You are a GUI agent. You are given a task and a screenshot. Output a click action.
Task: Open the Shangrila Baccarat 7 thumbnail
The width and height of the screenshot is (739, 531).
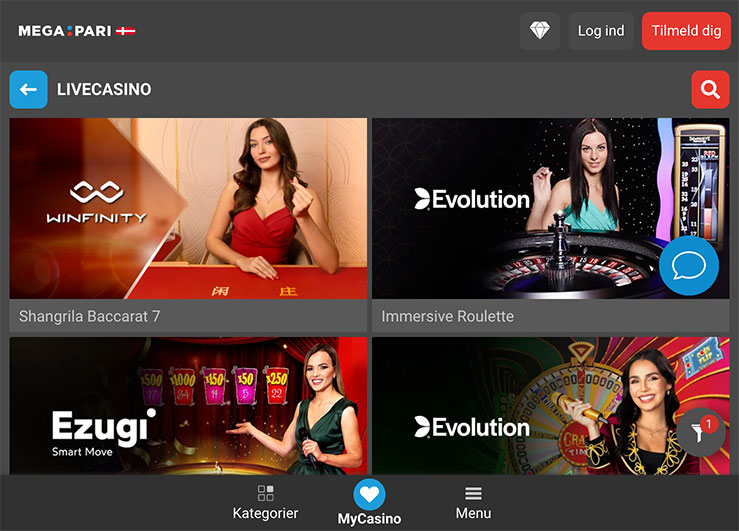click(x=188, y=208)
